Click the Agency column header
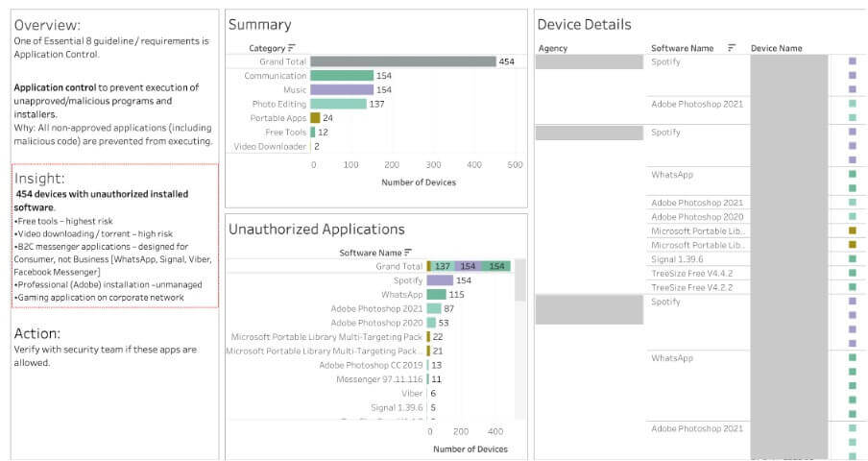868x461 pixels. click(552, 48)
